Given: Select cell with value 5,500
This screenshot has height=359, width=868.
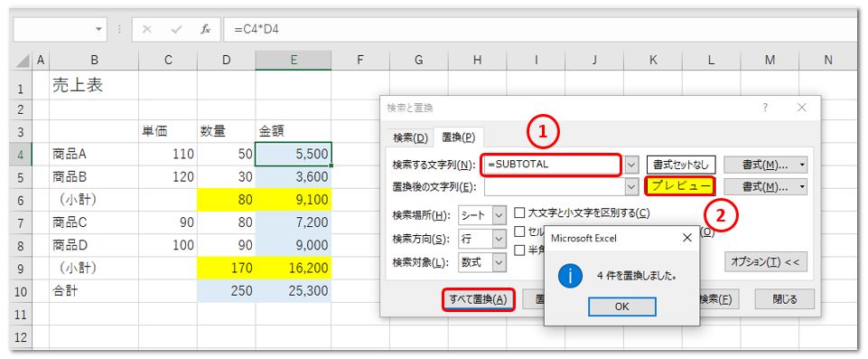Looking at the screenshot, I should [294, 154].
